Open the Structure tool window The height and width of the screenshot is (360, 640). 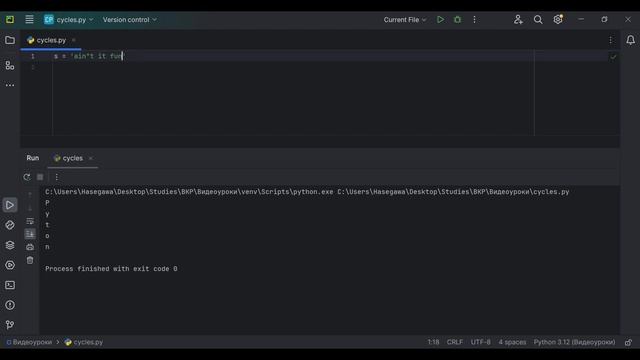(10, 65)
